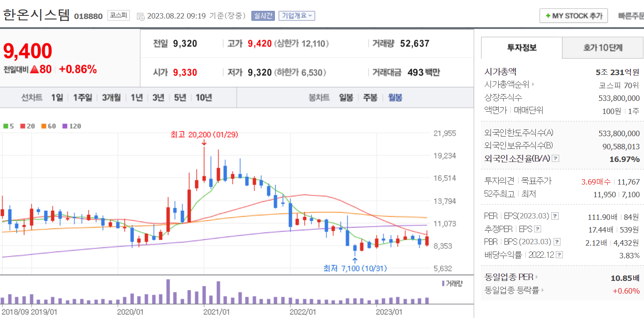The image size is (644, 318).
Task: Click the current price 9,400
Action: coord(28,52)
